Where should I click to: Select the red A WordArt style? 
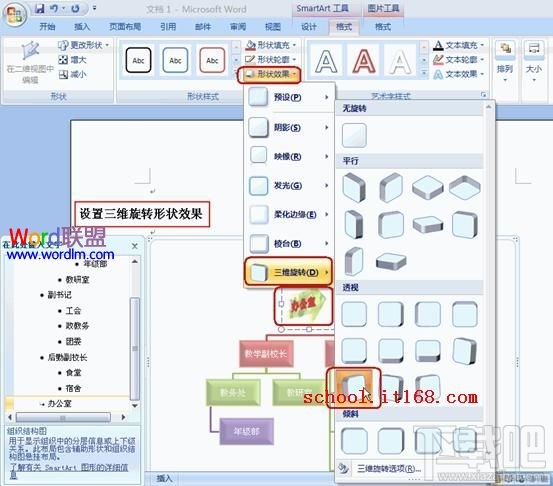[x=364, y=61]
